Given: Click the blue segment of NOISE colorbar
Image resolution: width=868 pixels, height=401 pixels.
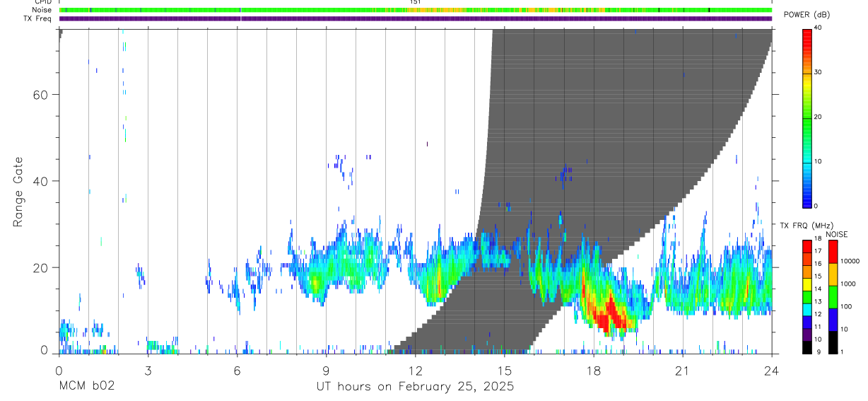Looking at the screenshot, I should click(x=833, y=320).
